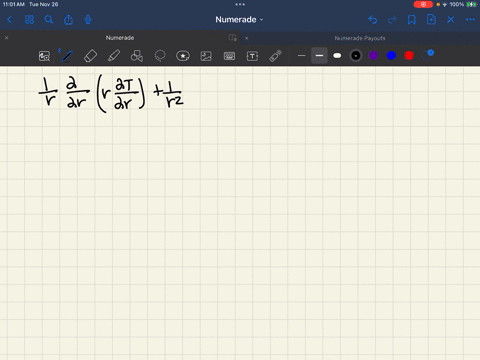Open the more options menu
The width and height of the screenshot is (480, 360).
tap(470, 20)
